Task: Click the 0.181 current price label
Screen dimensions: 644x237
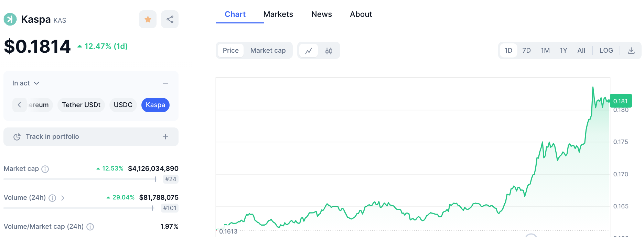Action: tap(621, 101)
